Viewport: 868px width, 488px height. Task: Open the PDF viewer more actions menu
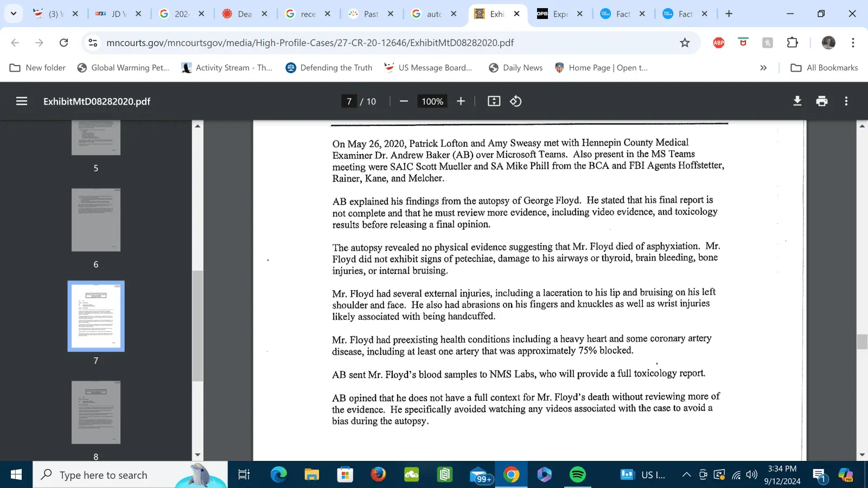846,101
